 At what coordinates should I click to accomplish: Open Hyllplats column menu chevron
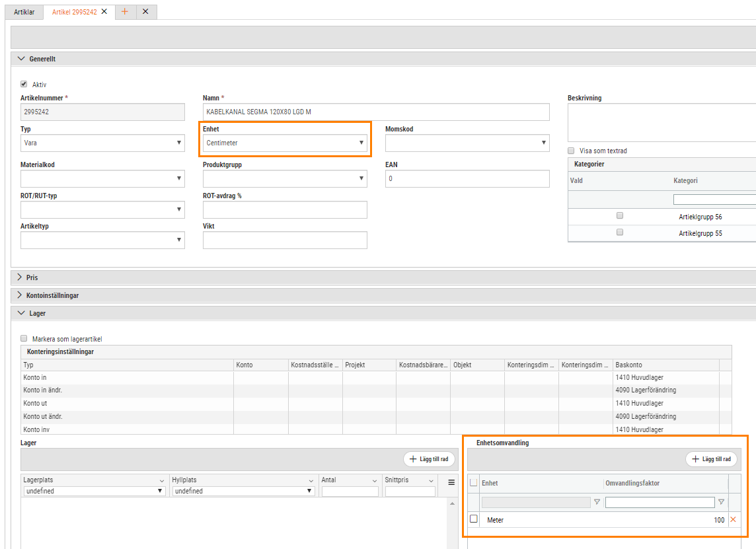point(311,480)
